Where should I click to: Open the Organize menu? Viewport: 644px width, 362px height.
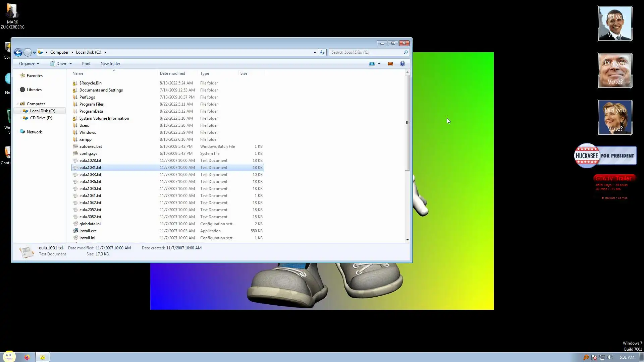(x=29, y=64)
